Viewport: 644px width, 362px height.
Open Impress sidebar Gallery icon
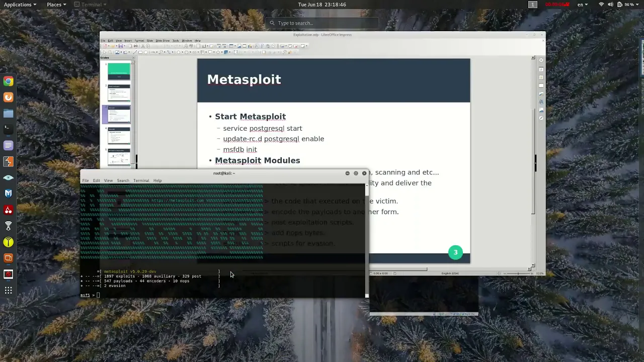tap(541, 110)
